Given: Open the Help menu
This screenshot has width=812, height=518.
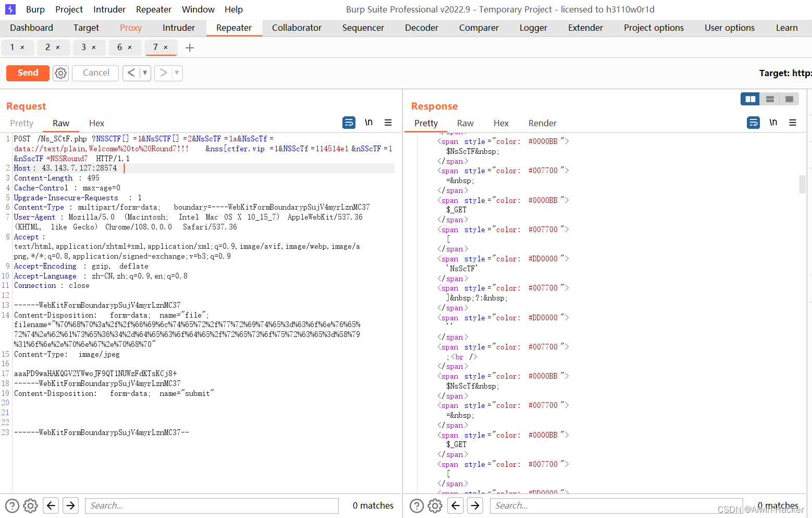Looking at the screenshot, I should point(233,9).
